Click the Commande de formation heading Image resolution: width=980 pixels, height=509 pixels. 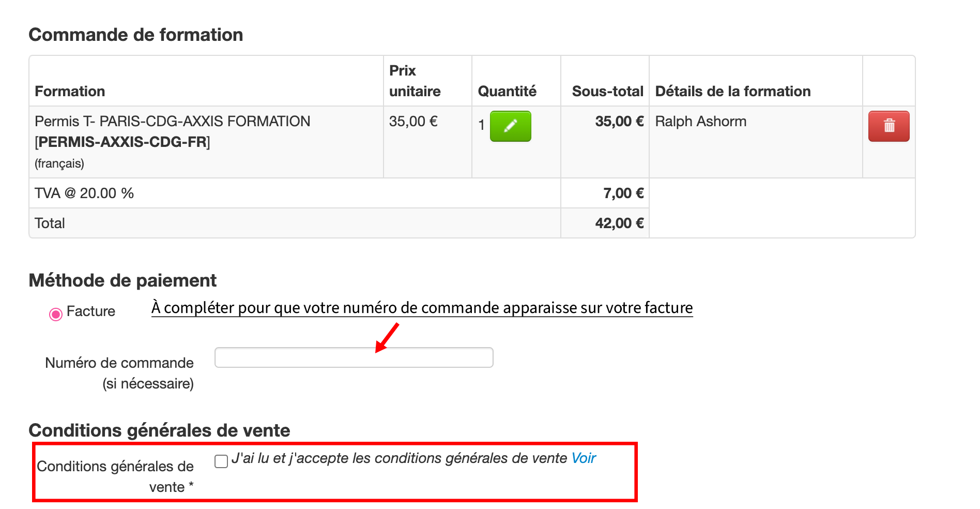click(x=136, y=35)
